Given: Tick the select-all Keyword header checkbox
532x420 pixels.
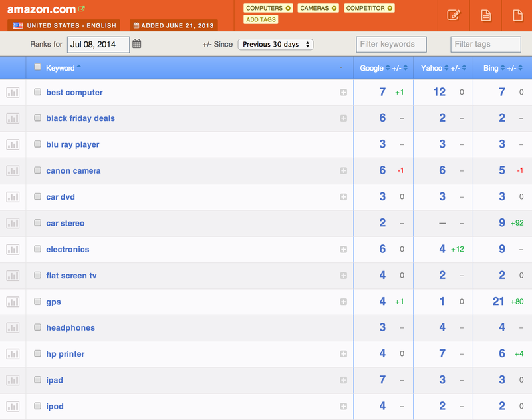Looking at the screenshot, I should 38,67.
